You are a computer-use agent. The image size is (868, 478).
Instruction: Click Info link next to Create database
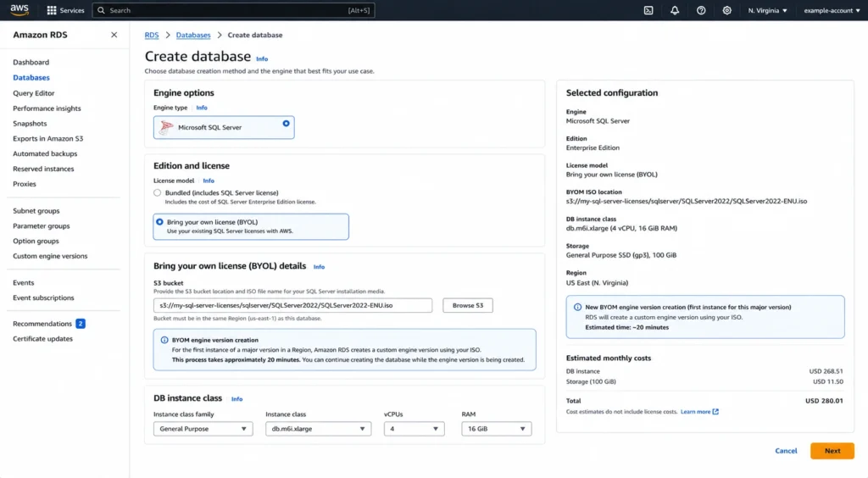(x=262, y=58)
